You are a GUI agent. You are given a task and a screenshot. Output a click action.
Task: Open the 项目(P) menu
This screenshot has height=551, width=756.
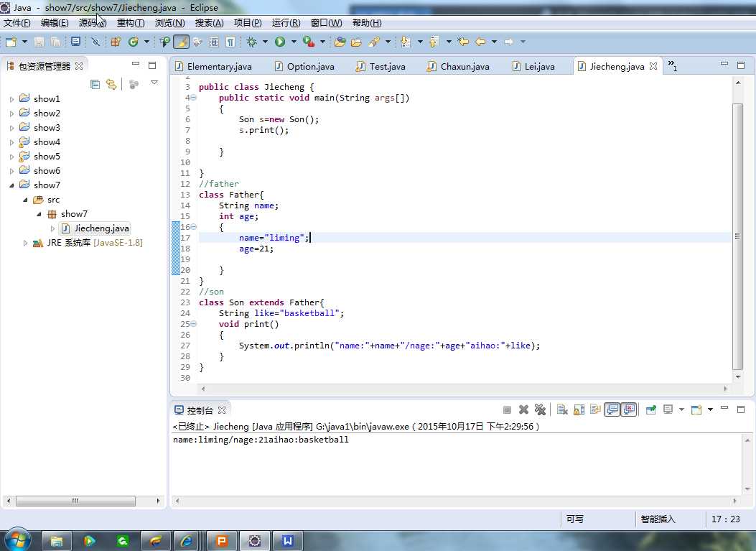pyautogui.click(x=248, y=23)
